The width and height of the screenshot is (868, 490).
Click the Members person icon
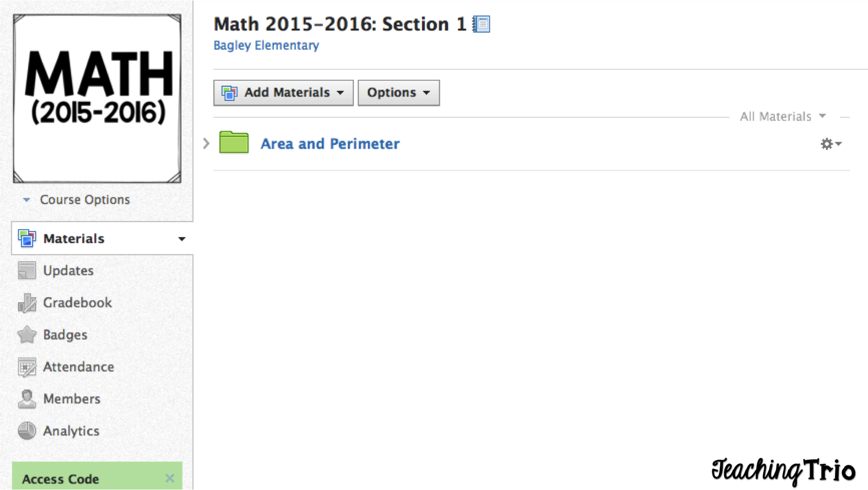click(x=26, y=399)
